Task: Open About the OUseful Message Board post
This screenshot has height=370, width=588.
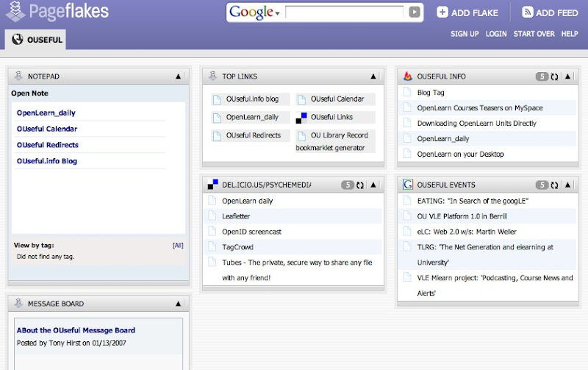Action: pyautogui.click(x=76, y=330)
